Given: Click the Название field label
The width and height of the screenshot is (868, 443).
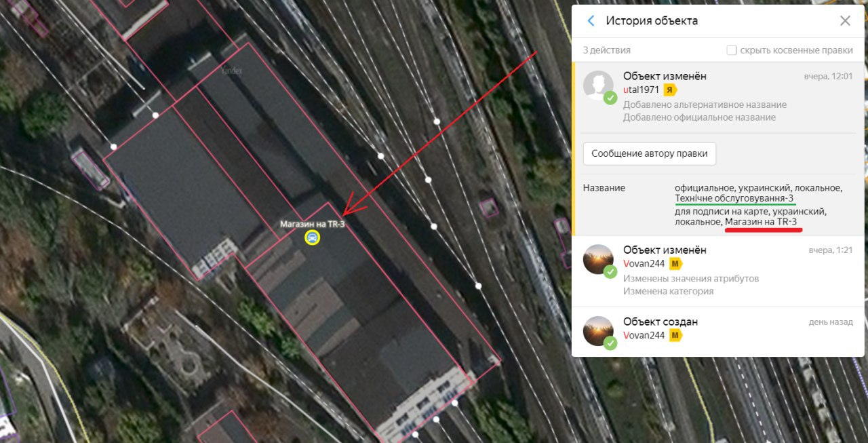Looking at the screenshot, I should tap(604, 188).
